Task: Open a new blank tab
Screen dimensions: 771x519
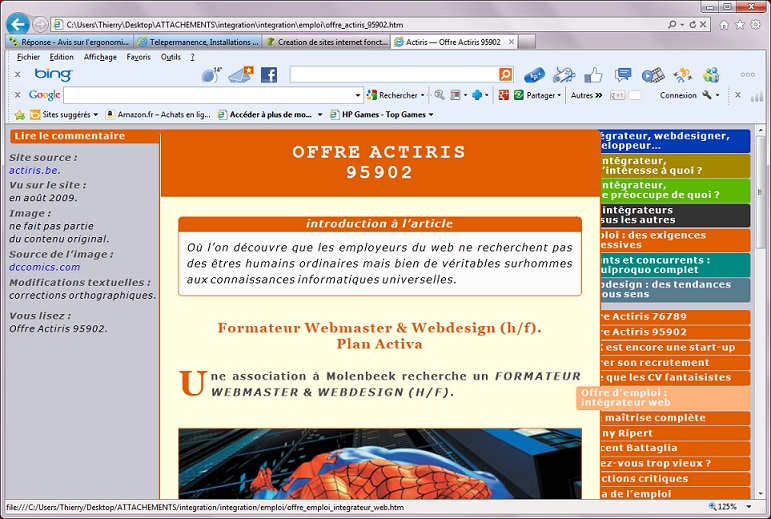Action: [x=527, y=42]
